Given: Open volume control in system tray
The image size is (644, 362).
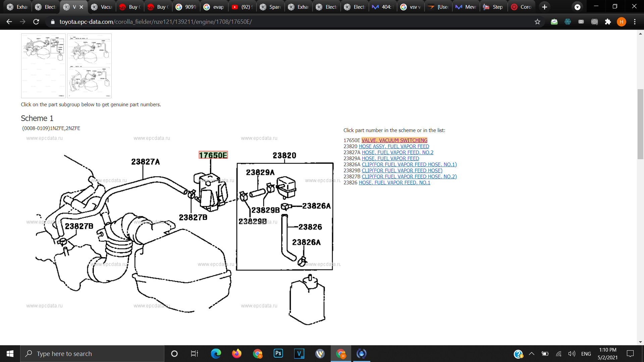Looking at the screenshot, I should [x=572, y=354].
